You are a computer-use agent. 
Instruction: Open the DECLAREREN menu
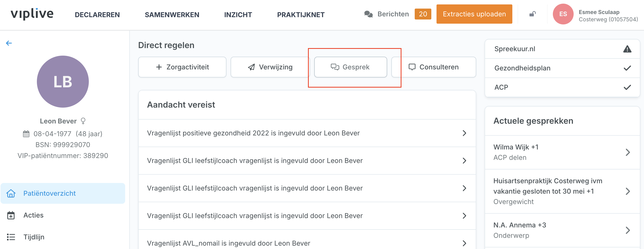point(97,15)
